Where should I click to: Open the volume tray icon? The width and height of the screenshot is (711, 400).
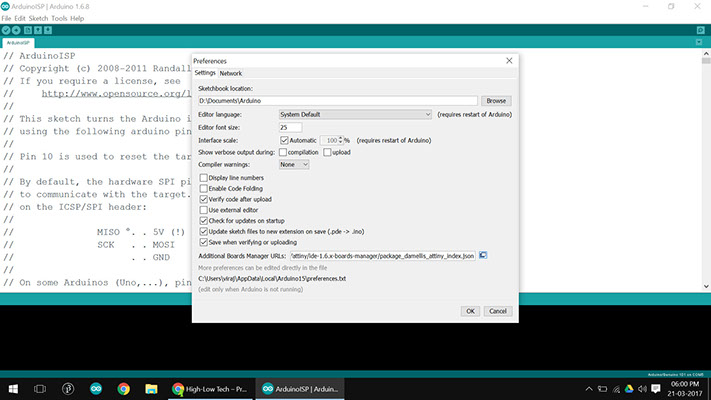click(x=642, y=389)
